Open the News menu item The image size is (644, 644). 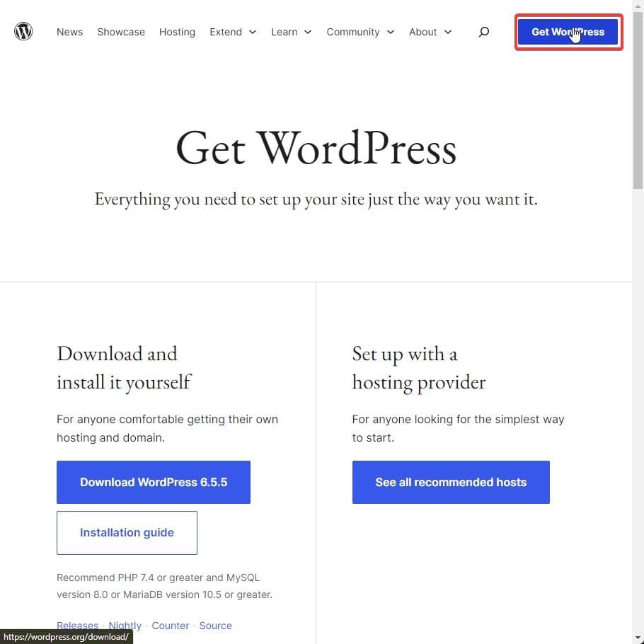69,32
